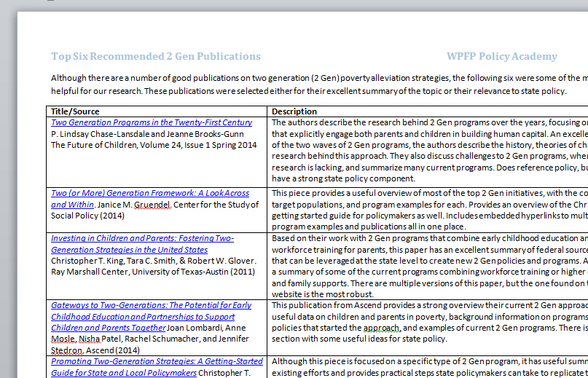Open 'Gateways to Two-Generations' link
Viewport: 588px width, 378px height.
click(151, 317)
